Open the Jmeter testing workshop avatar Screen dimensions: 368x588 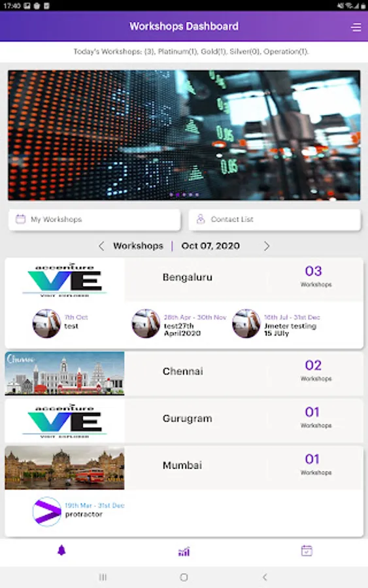pyautogui.click(x=246, y=323)
